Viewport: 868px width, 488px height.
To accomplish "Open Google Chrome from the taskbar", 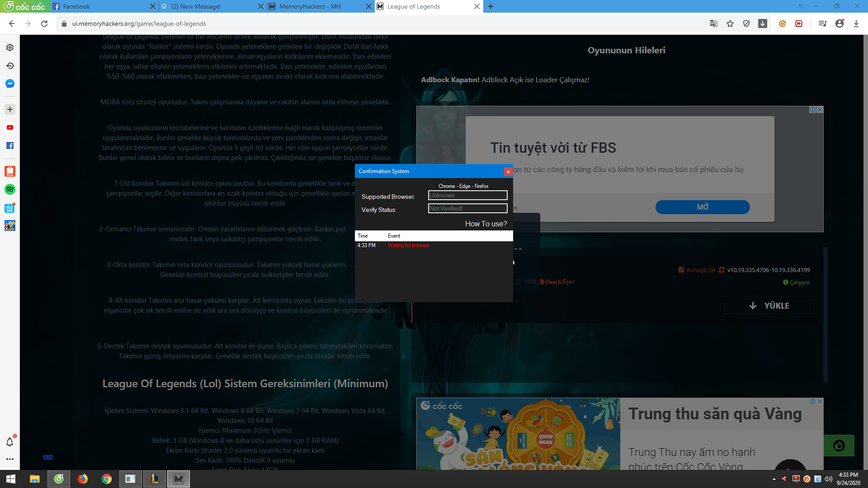I will pyautogui.click(x=107, y=479).
